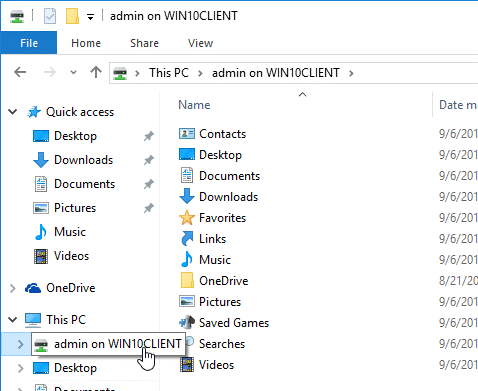
Task: Open the File menu tab
Action: pyautogui.click(x=29, y=43)
